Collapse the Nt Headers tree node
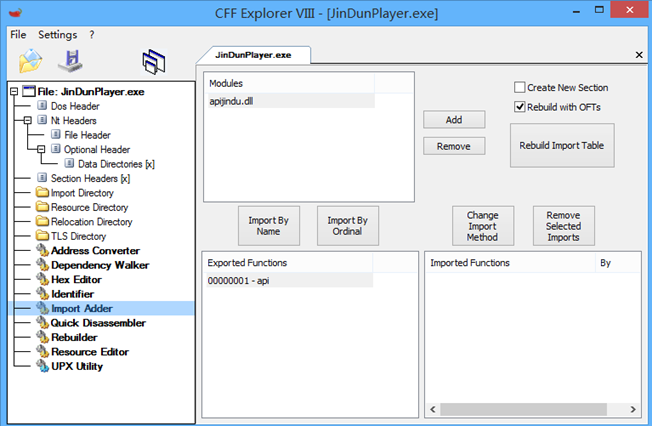652x426 pixels. tap(27, 120)
